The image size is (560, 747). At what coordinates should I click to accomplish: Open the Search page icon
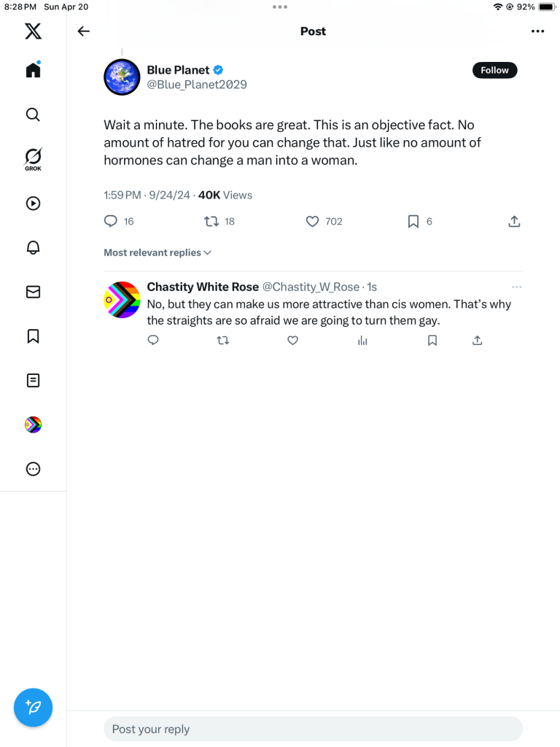click(33, 115)
